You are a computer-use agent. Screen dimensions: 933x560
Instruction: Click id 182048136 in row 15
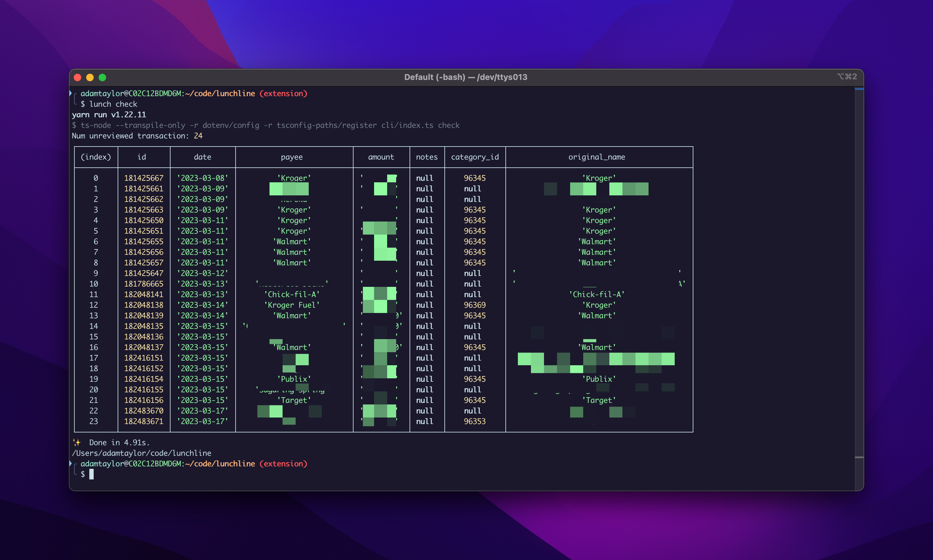(x=144, y=337)
